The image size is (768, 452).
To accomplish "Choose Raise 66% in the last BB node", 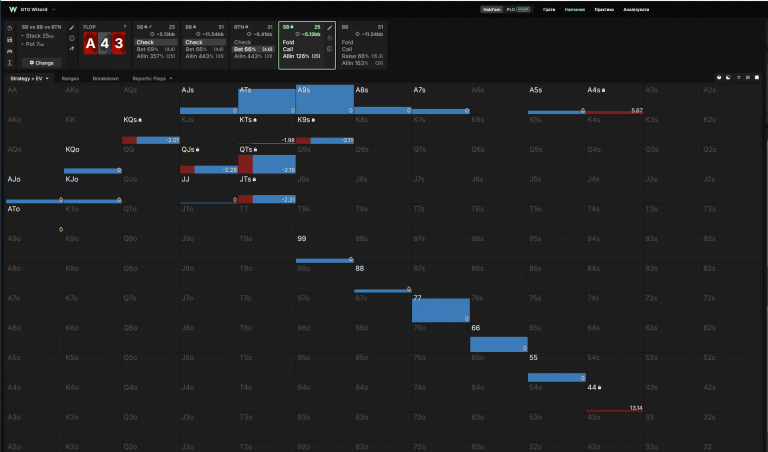I will [362, 56].
